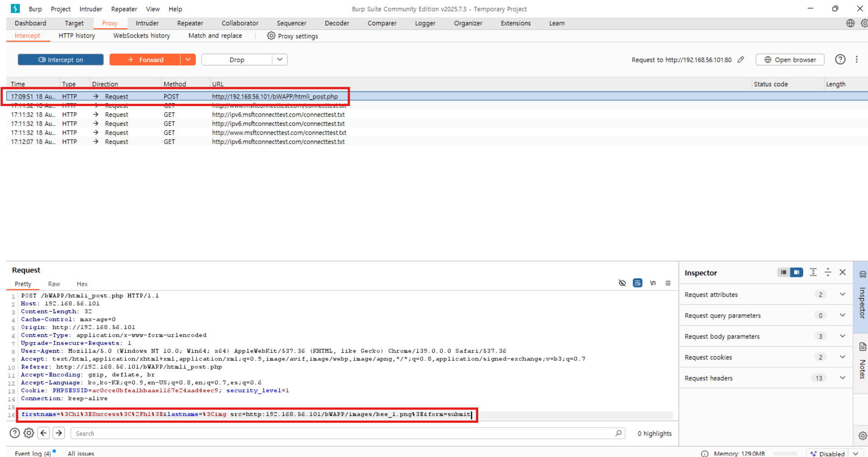
Task: Edit the request target with pencil icon
Action: (741, 60)
